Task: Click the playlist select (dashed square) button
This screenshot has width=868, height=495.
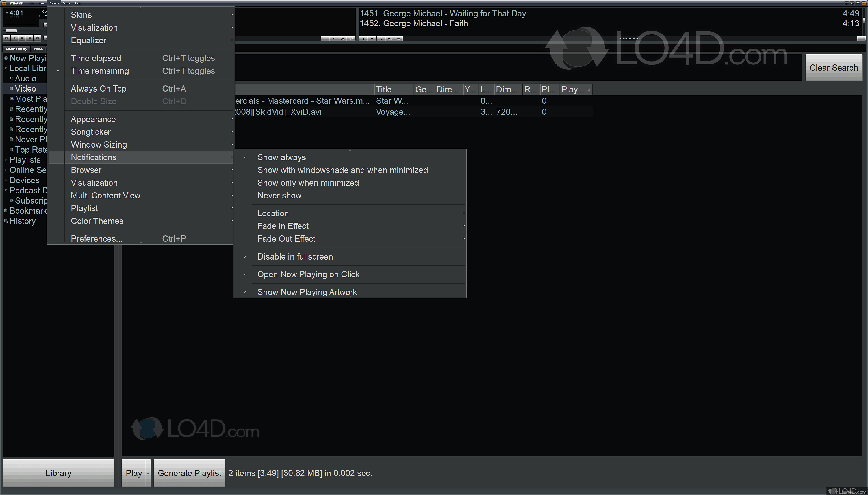Action: tap(381, 38)
